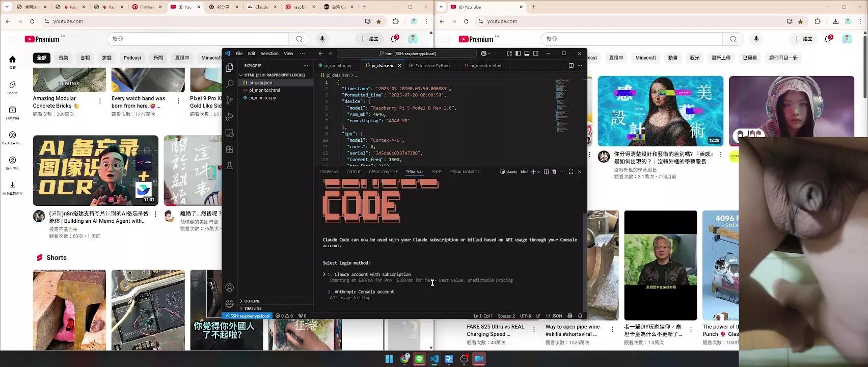The width and height of the screenshot is (868, 367).
Task: Split the terminal in the VS Code panel
Action: click(x=546, y=172)
